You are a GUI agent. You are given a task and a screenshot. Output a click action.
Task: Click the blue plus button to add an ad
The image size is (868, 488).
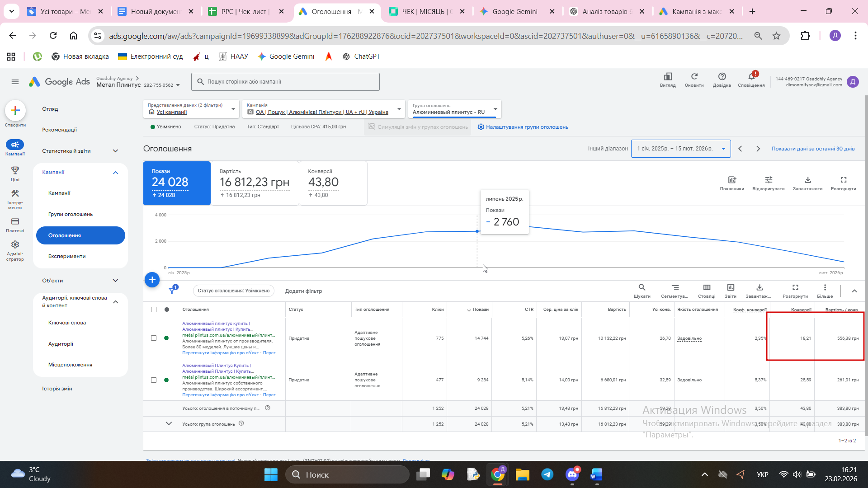[152, 280]
